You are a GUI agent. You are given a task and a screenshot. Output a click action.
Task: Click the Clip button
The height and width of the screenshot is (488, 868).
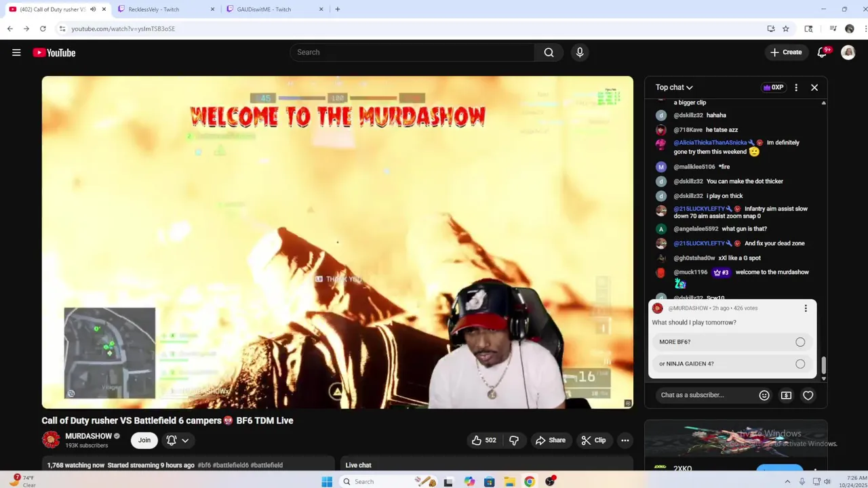pyautogui.click(x=593, y=440)
